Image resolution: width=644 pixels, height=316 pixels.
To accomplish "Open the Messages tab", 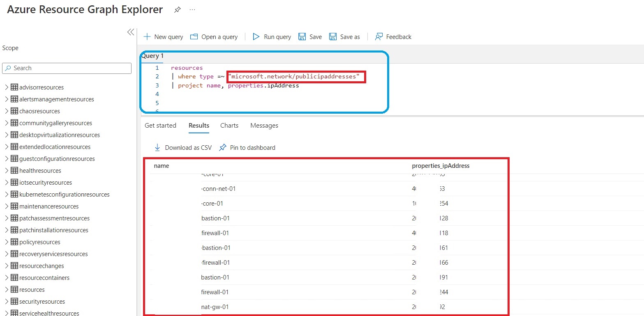I will [264, 126].
